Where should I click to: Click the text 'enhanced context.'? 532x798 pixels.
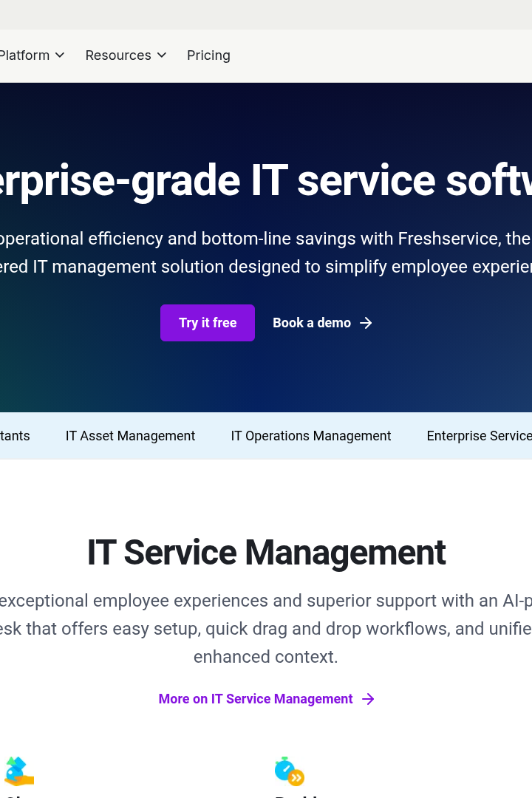(x=266, y=657)
